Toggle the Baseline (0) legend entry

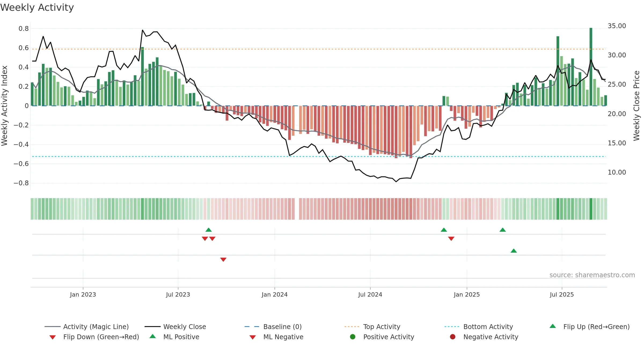pos(273,327)
